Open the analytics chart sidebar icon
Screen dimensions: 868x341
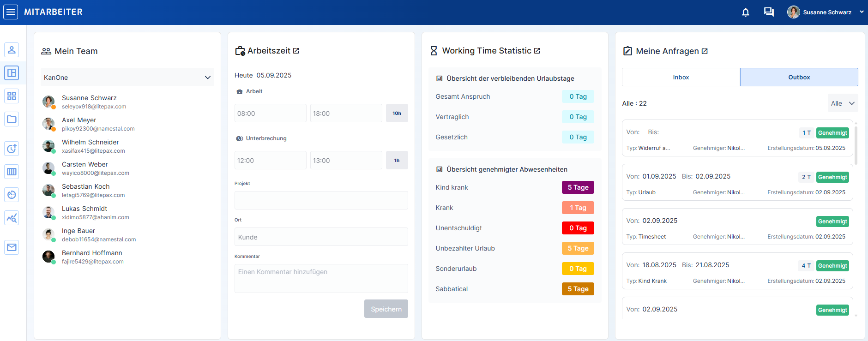[12, 218]
